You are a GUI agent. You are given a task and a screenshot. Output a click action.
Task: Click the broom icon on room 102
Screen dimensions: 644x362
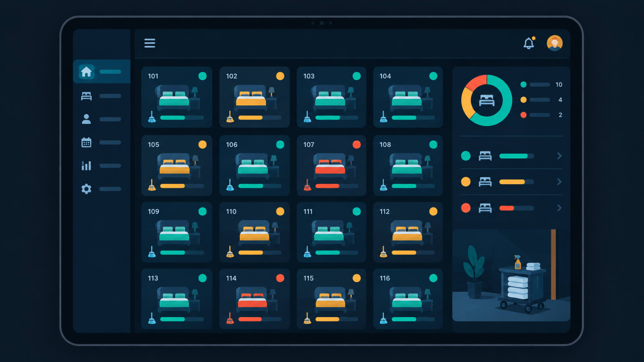230,117
